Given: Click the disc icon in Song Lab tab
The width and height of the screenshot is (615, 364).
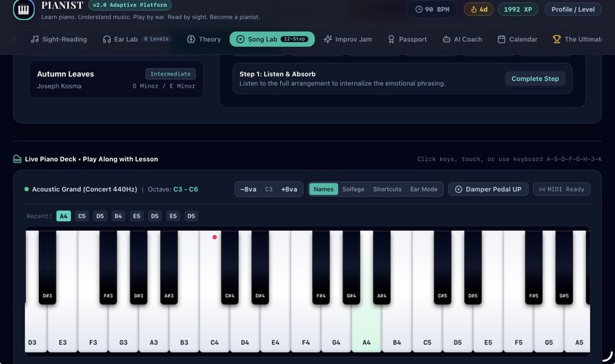Looking at the screenshot, I should click(240, 39).
